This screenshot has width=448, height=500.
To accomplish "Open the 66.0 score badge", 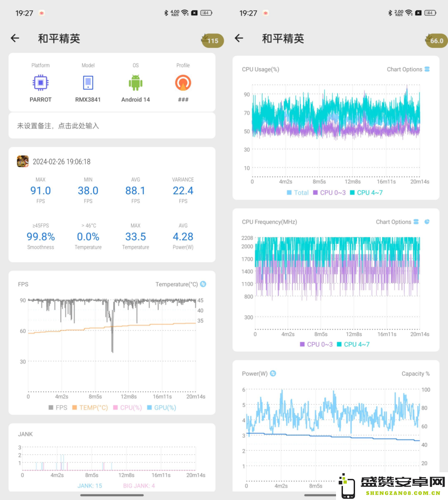I will click(436, 40).
